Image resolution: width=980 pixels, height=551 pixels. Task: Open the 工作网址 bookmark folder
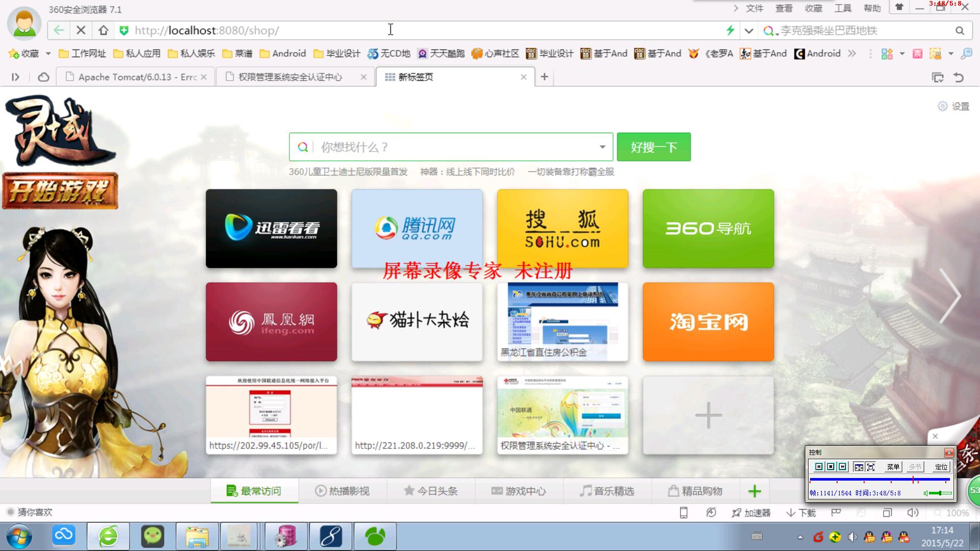(x=82, y=54)
